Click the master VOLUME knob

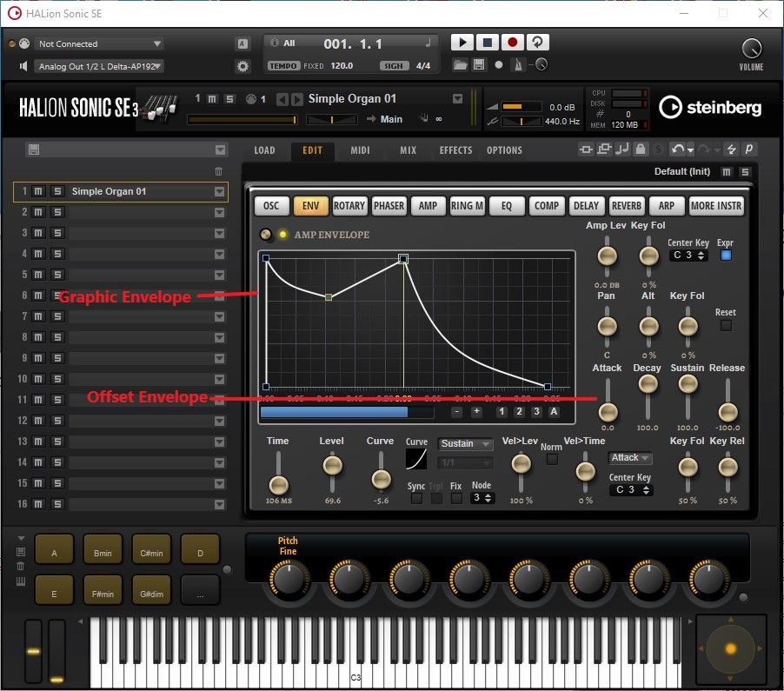pyautogui.click(x=752, y=49)
